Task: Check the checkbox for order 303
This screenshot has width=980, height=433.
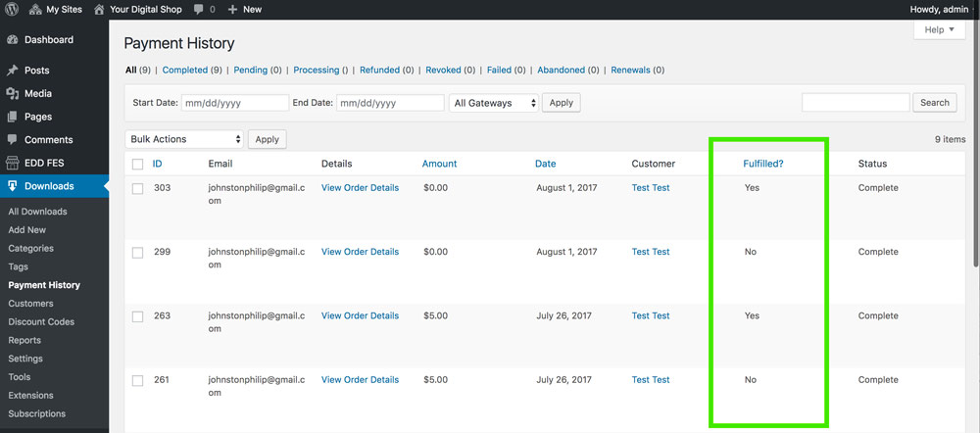Action: pyautogui.click(x=138, y=188)
